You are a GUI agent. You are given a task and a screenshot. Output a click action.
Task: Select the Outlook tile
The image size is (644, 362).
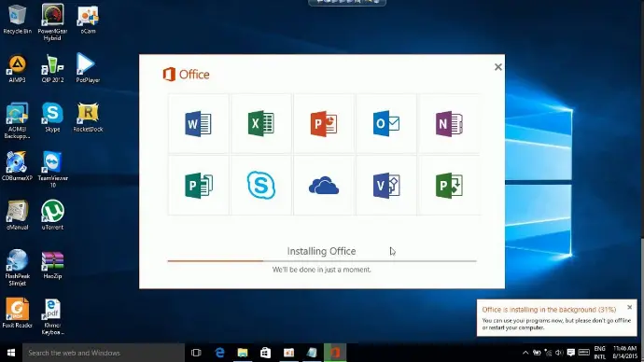[x=386, y=123]
